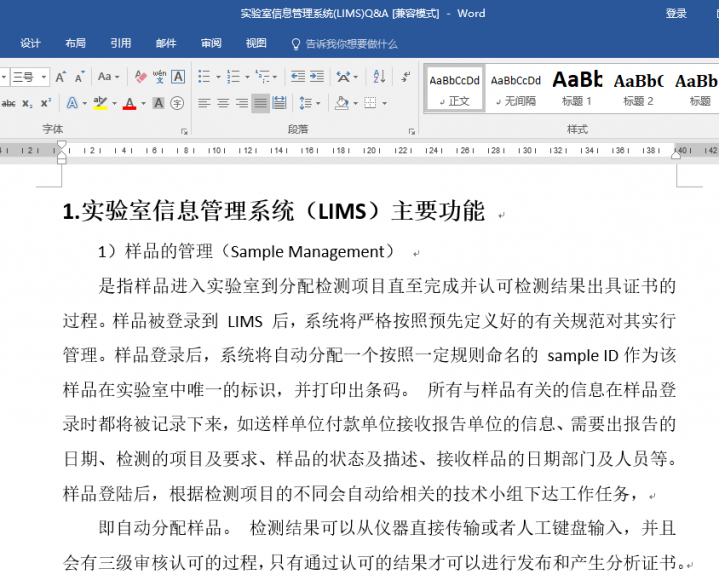Toggle justify alignment button
719x586 pixels.
point(260,103)
